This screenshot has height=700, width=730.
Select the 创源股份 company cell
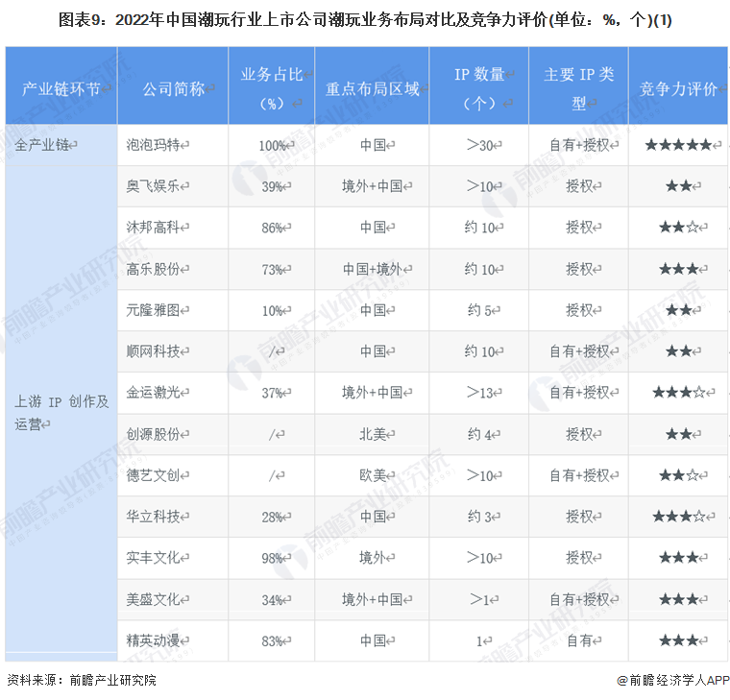point(173,434)
